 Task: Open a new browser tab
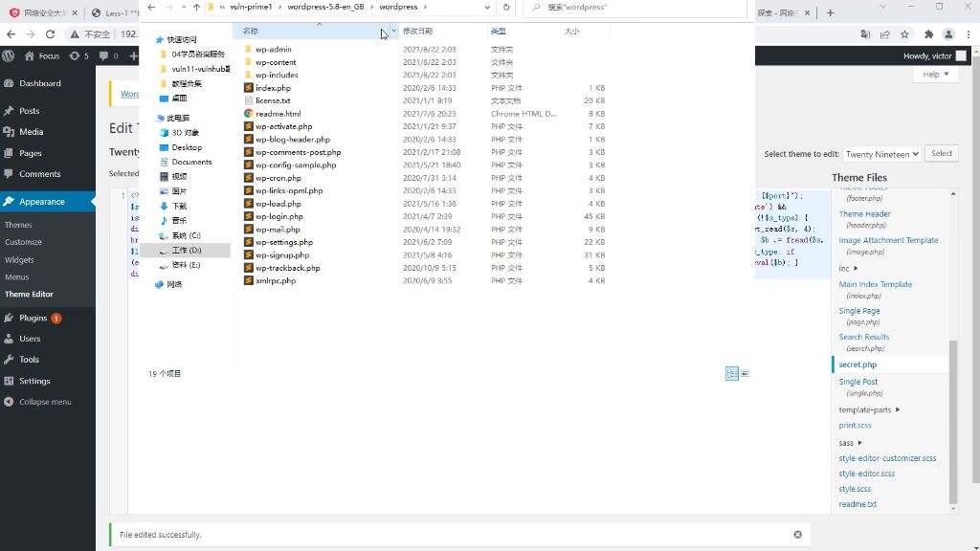point(830,12)
